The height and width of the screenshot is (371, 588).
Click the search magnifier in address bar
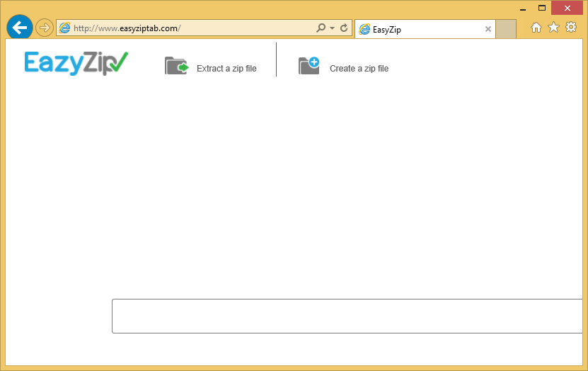pos(321,28)
